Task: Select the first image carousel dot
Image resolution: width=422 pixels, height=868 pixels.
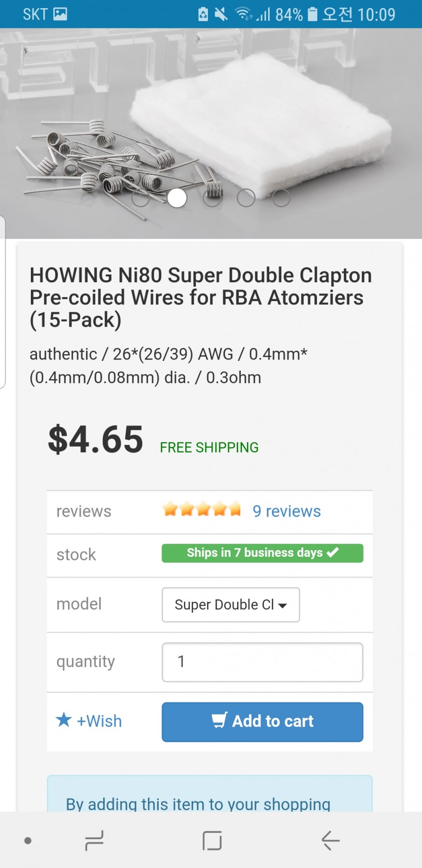Action: (x=141, y=198)
